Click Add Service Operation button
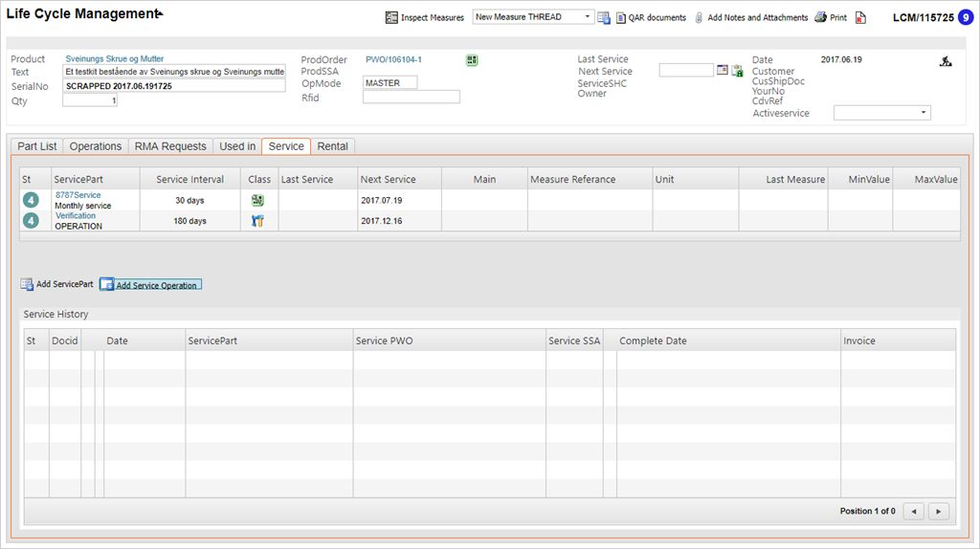The width and height of the screenshot is (980, 549). click(150, 285)
